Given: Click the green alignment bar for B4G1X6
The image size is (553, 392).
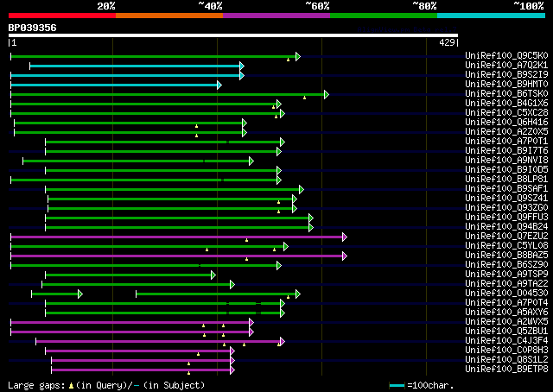Looking at the screenshot, I should click(144, 104).
